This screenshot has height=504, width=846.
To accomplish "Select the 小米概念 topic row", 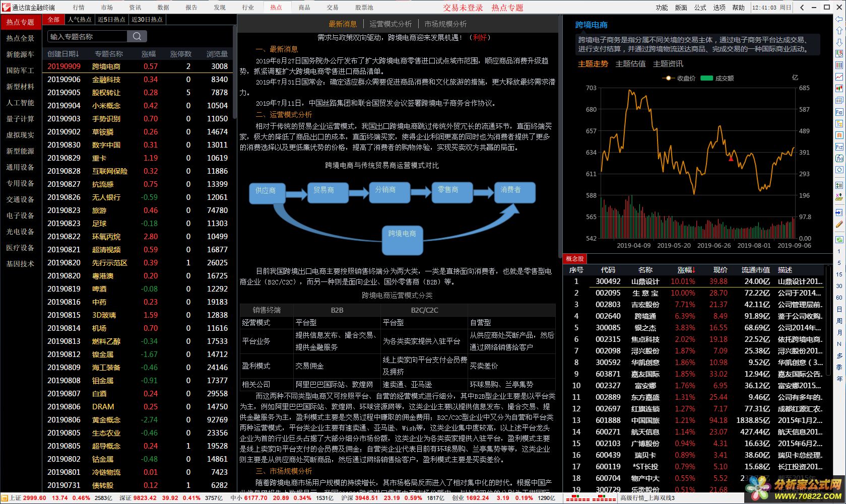I will coord(138,106).
